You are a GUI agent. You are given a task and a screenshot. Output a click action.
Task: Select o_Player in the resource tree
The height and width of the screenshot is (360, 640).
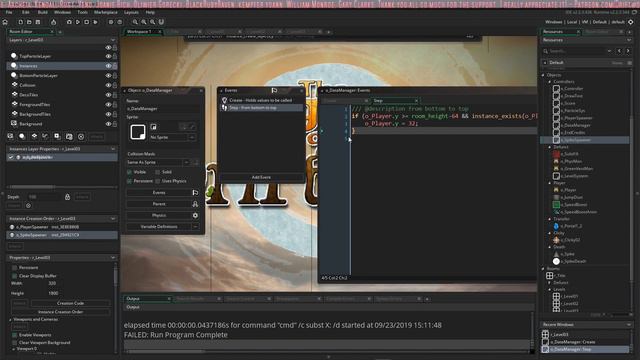click(x=568, y=190)
